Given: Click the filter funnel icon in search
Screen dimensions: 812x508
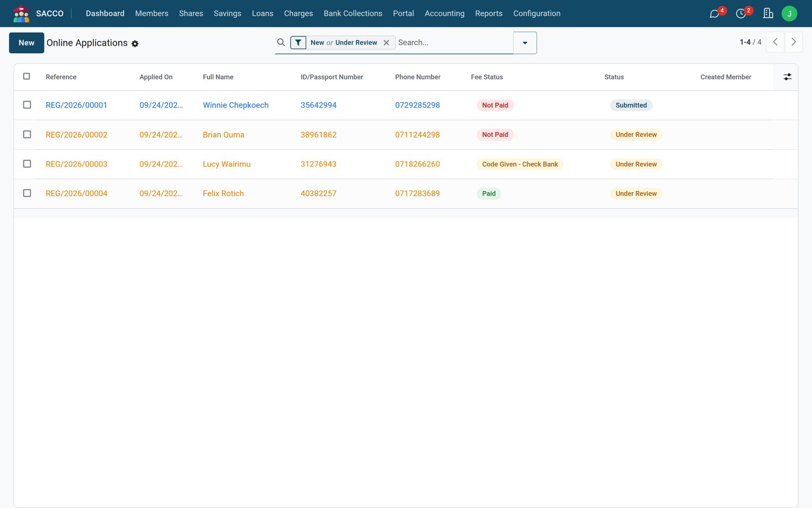Looking at the screenshot, I should [x=298, y=43].
